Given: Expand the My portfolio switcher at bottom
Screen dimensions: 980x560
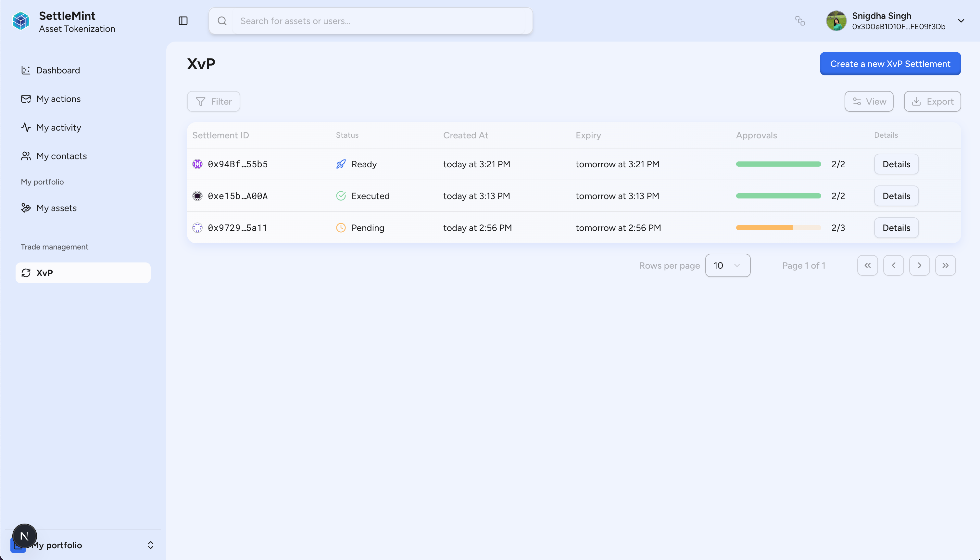Looking at the screenshot, I should tap(150, 545).
